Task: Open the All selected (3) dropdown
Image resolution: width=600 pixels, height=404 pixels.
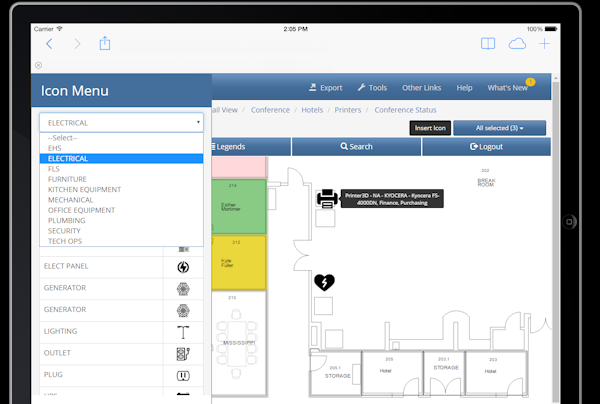Action: pyautogui.click(x=497, y=128)
